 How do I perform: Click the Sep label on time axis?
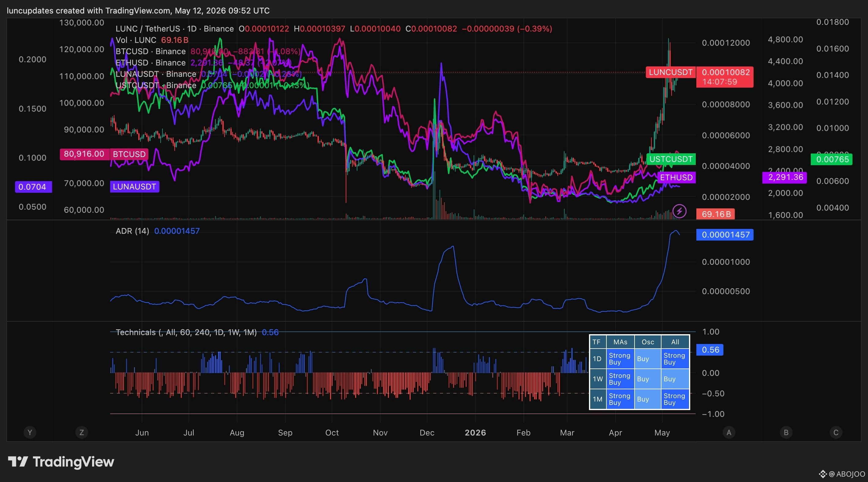(285, 432)
